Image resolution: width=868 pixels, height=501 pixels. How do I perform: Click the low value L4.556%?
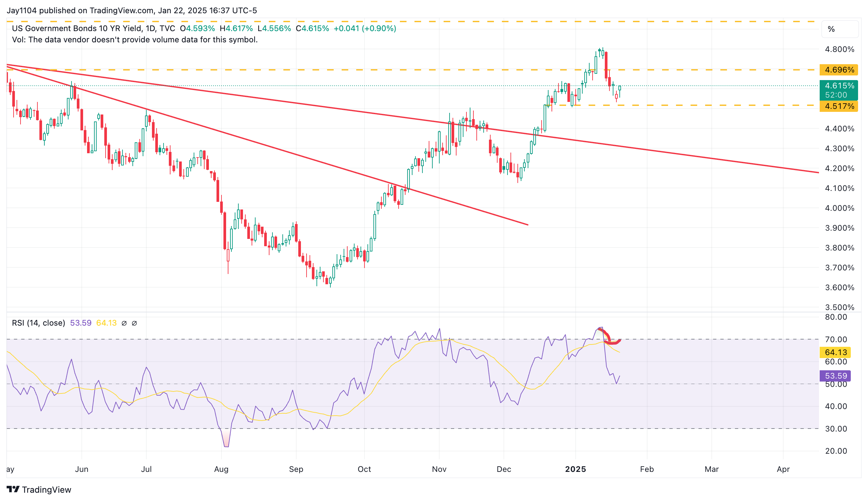click(274, 28)
